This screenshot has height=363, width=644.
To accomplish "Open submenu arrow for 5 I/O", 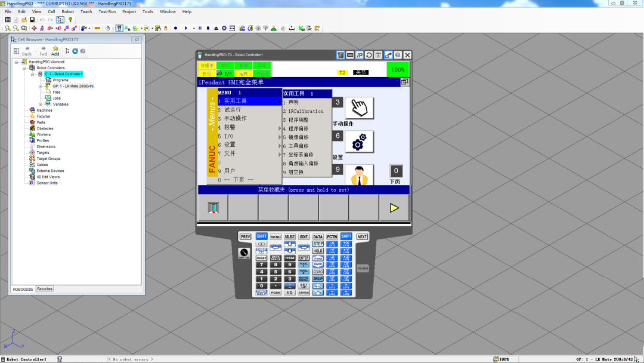I will point(280,137).
